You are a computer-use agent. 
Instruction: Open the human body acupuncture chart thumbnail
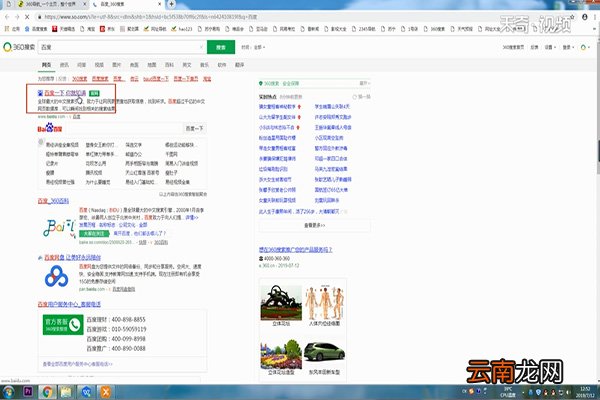click(325, 302)
